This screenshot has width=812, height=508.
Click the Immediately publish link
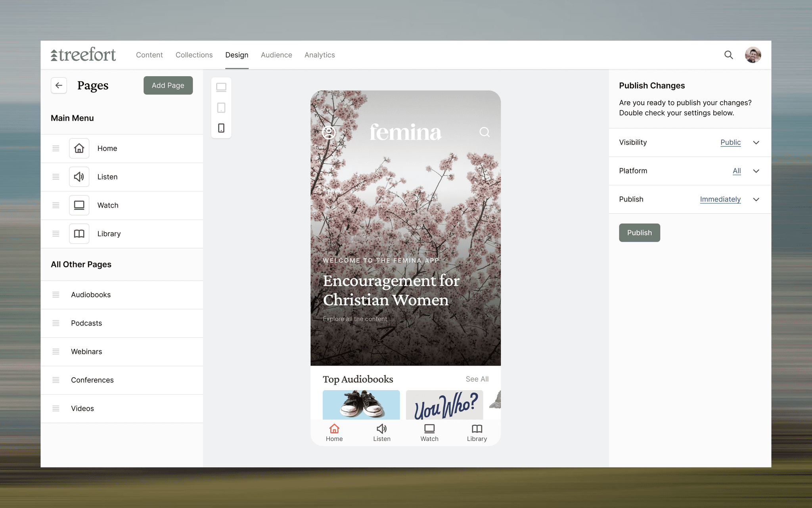[720, 200]
